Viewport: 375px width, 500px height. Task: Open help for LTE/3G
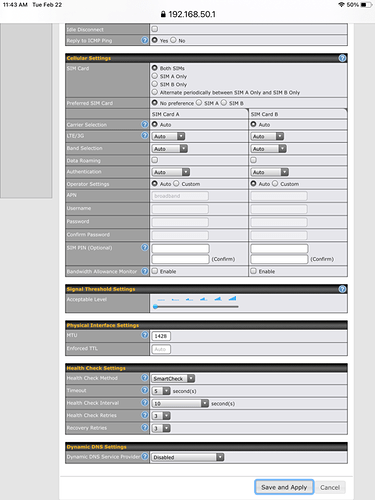pos(144,135)
